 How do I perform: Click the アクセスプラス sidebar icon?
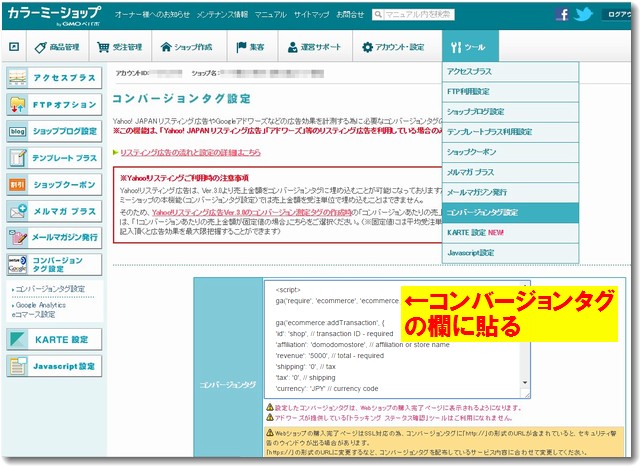tap(18, 78)
